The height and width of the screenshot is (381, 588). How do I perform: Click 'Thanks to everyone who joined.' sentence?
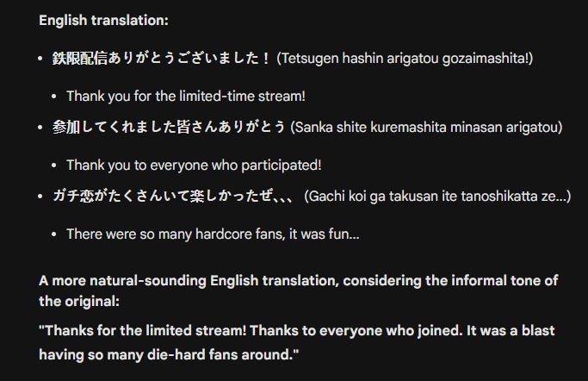coord(356,331)
